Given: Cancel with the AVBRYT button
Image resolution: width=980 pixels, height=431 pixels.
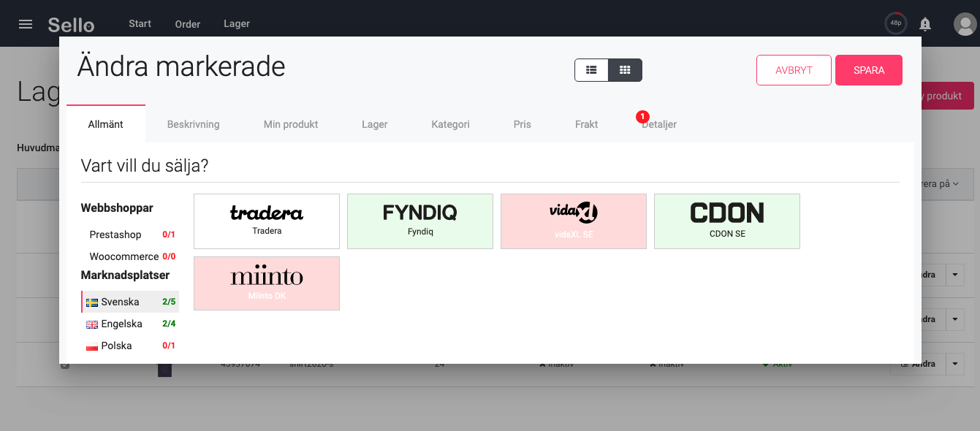Looking at the screenshot, I should [x=794, y=70].
